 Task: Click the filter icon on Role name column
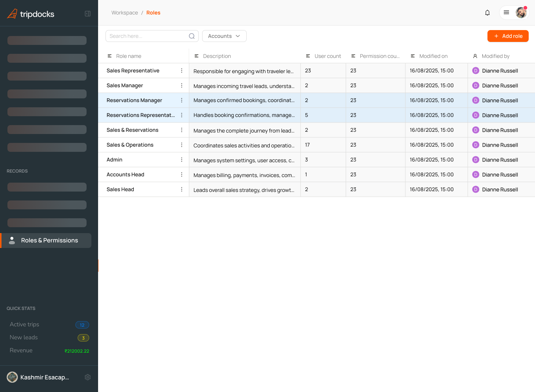pos(110,56)
